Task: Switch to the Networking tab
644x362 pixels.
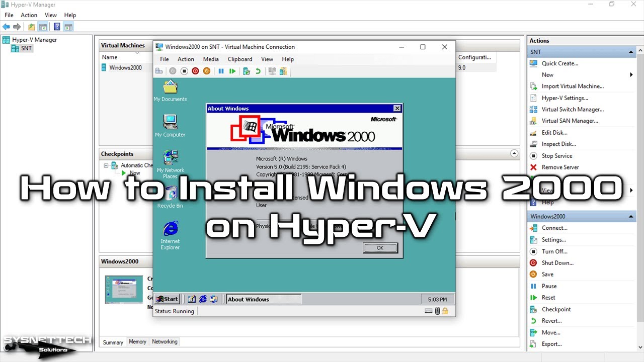Action: point(165,342)
